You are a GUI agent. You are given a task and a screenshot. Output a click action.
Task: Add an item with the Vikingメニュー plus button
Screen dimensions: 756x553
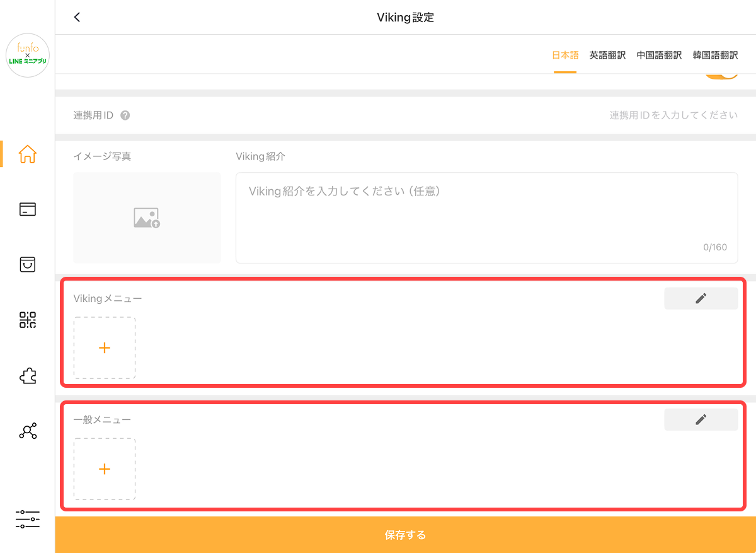(x=104, y=347)
